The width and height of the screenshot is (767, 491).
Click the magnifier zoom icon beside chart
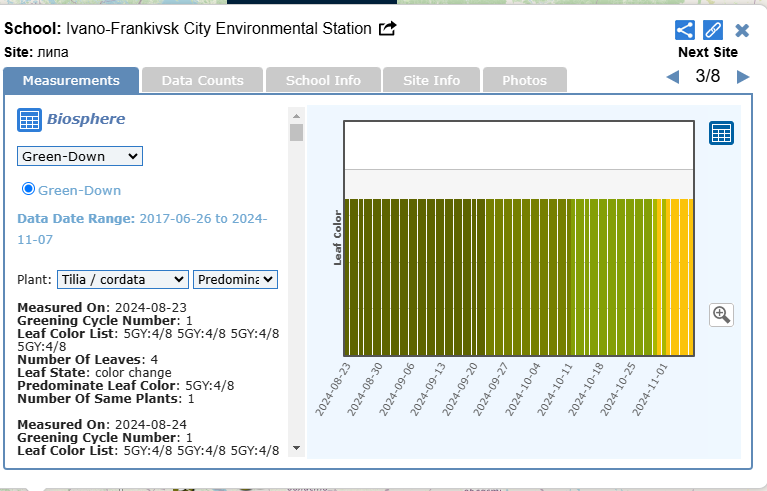pyautogui.click(x=721, y=315)
